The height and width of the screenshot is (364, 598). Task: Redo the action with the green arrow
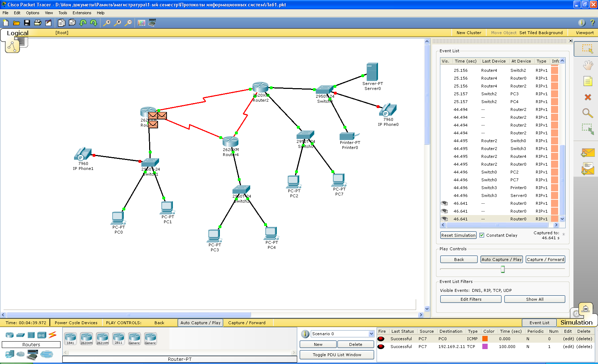pyautogui.click(x=94, y=23)
